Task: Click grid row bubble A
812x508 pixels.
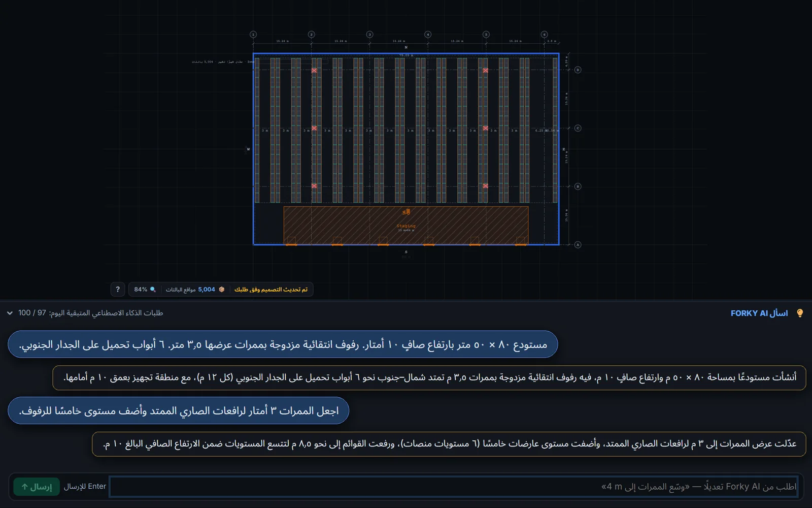Action: click(x=578, y=245)
